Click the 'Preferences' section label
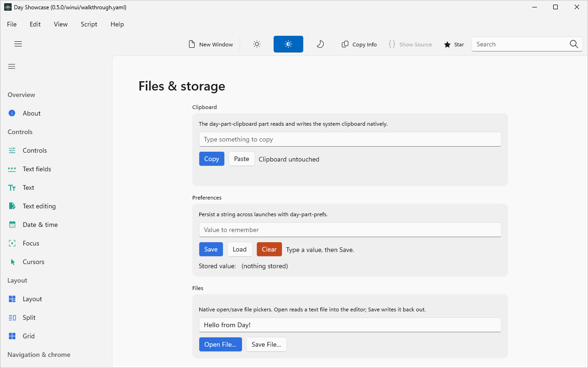The width and height of the screenshot is (588, 368). click(x=207, y=198)
